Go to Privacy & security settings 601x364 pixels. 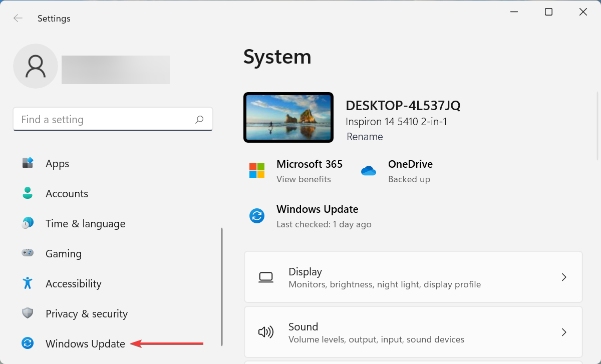pos(86,313)
